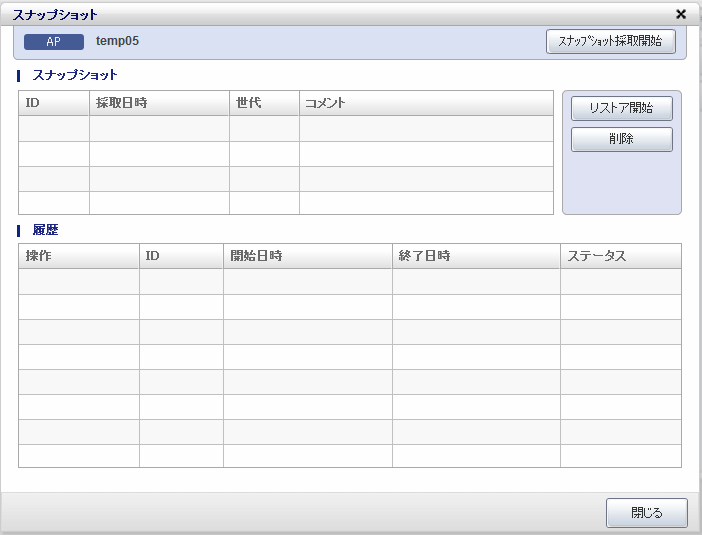This screenshot has height=535, width=702.
Task: Click the 操作 column header in history table
Action: pyautogui.click(x=79, y=256)
